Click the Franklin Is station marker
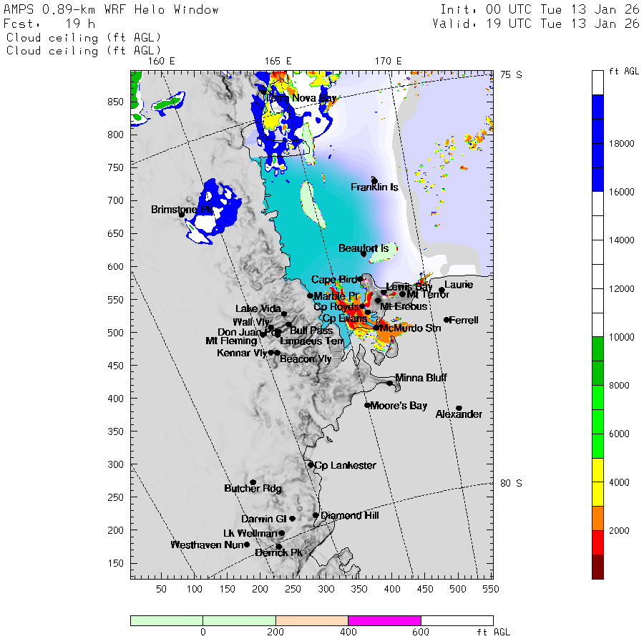The image size is (644, 644). [374, 180]
